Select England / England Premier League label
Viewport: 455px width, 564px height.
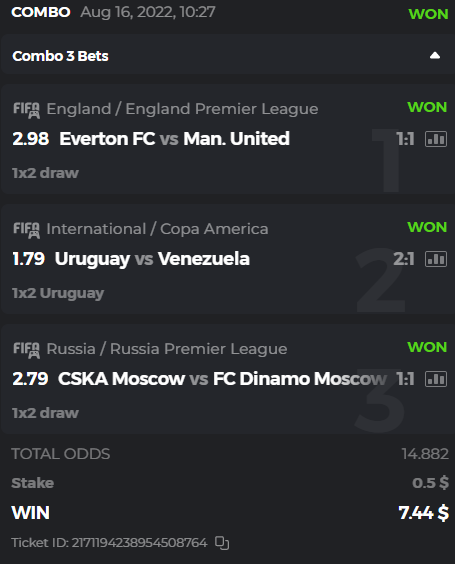tap(182, 109)
